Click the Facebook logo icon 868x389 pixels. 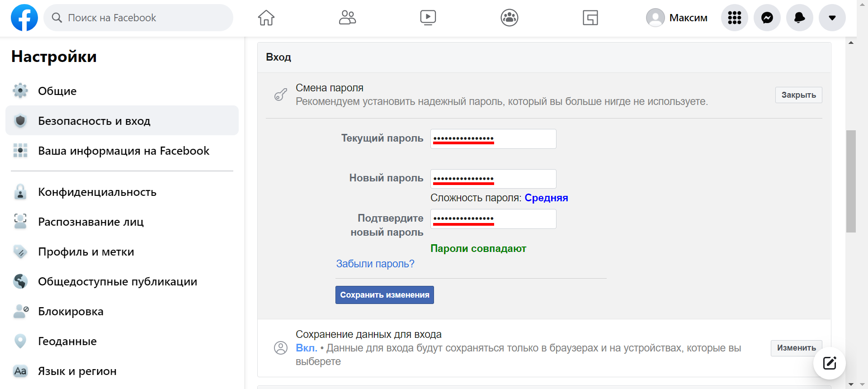point(24,18)
